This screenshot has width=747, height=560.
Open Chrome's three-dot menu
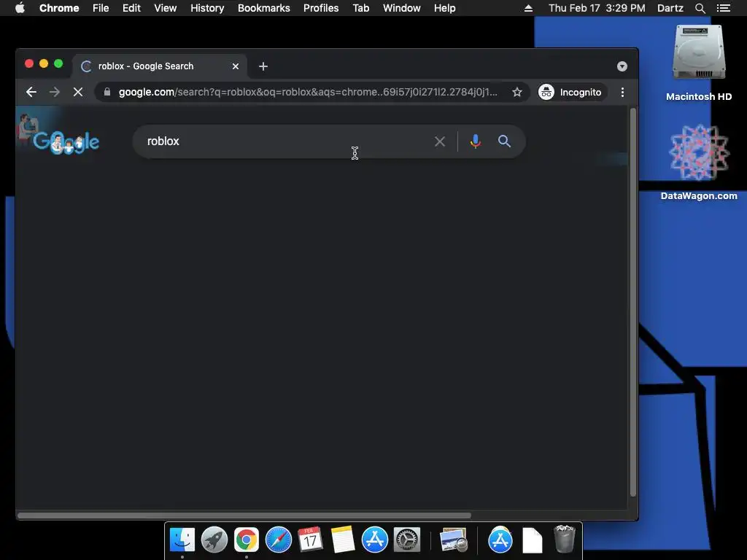tap(622, 92)
